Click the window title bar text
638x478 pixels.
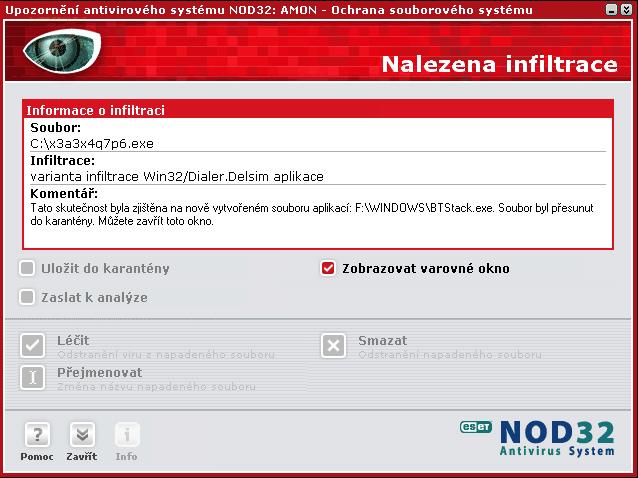[x=269, y=10]
